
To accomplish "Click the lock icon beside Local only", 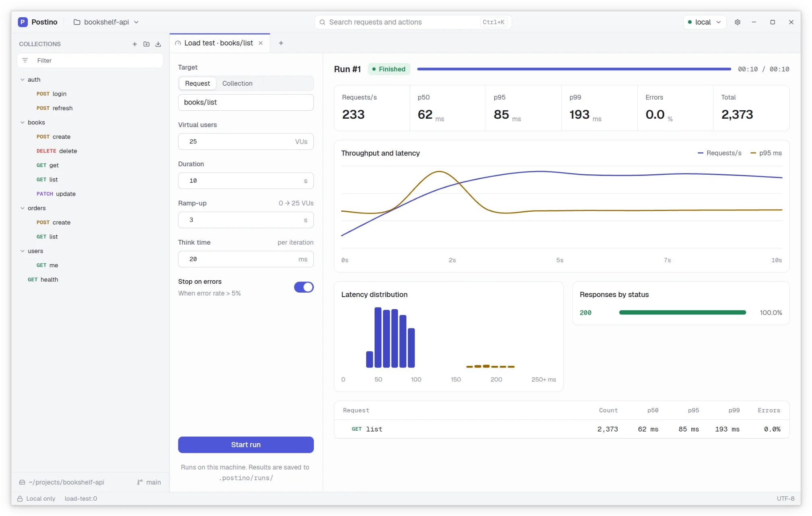I will [x=20, y=498].
